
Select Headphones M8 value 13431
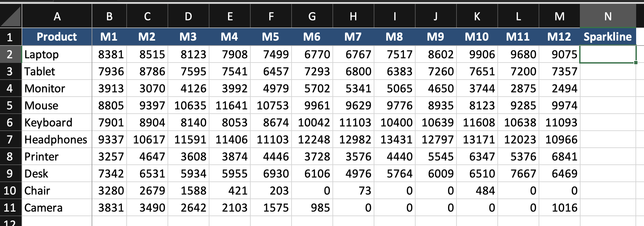[395, 140]
